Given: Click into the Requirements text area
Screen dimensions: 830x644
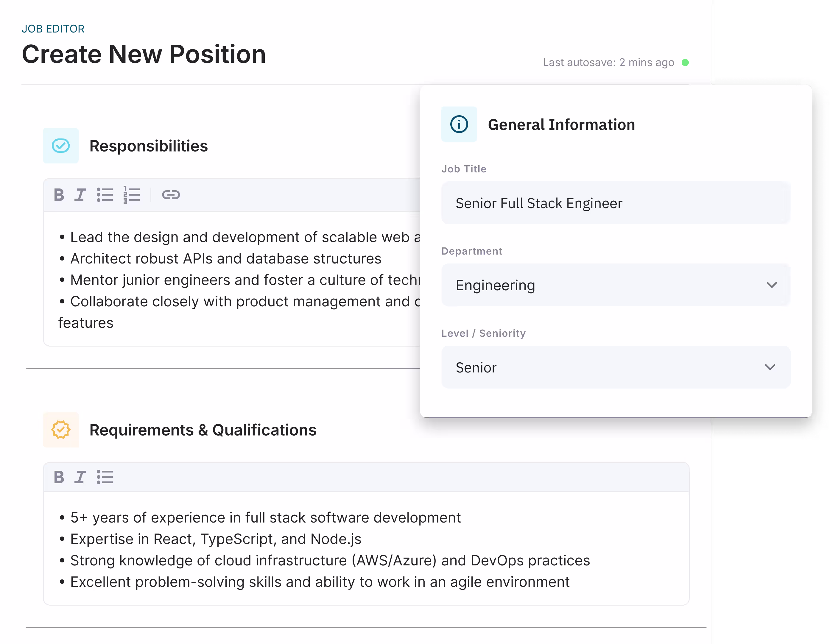Looking at the screenshot, I should tap(366, 549).
